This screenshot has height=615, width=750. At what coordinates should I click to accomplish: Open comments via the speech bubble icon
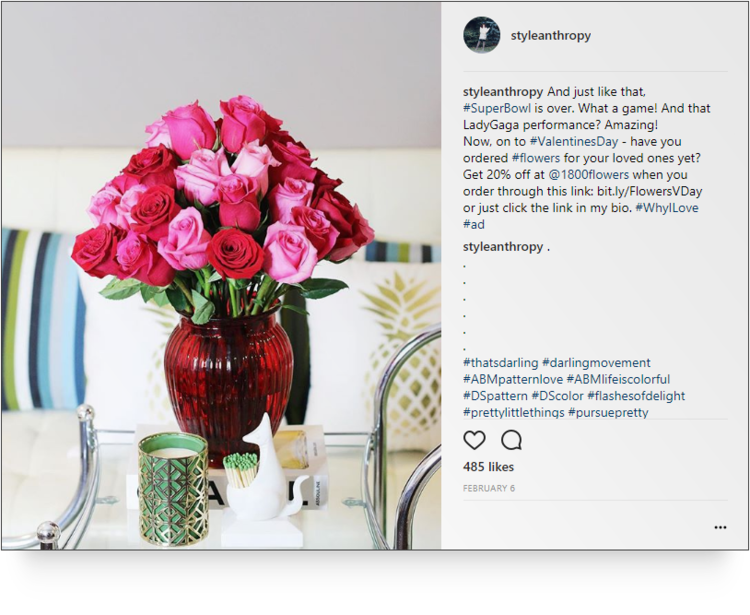511,440
